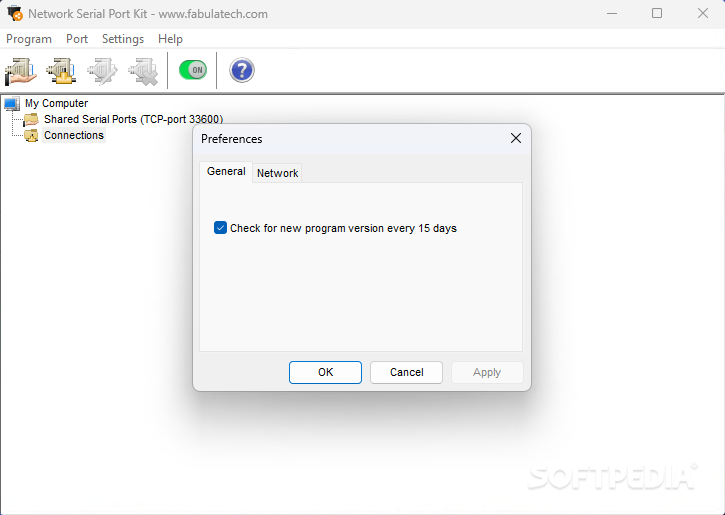Click the My Computer monitor icon
The height and width of the screenshot is (515, 725).
pos(12,104)
